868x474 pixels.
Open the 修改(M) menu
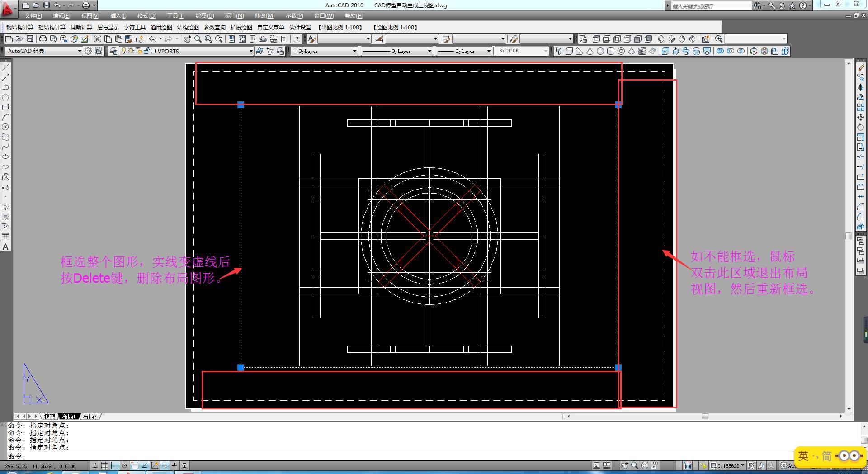point(264,16)
